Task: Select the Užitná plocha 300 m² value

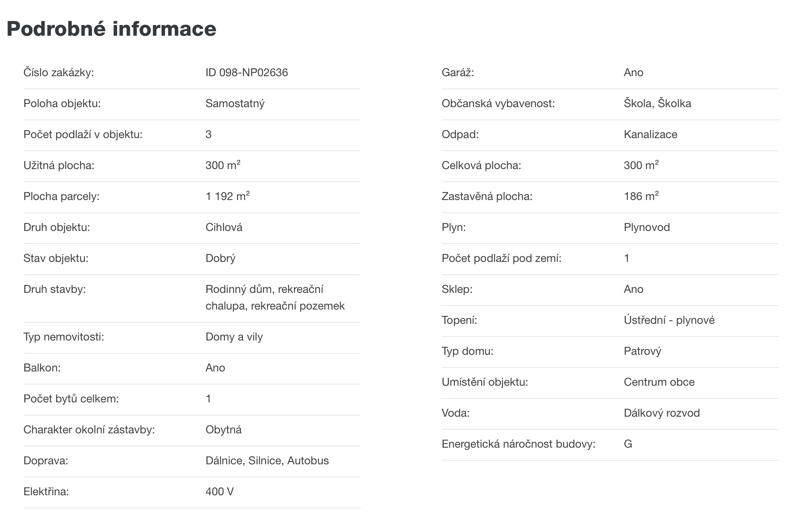Action: (x=223, y=165)
